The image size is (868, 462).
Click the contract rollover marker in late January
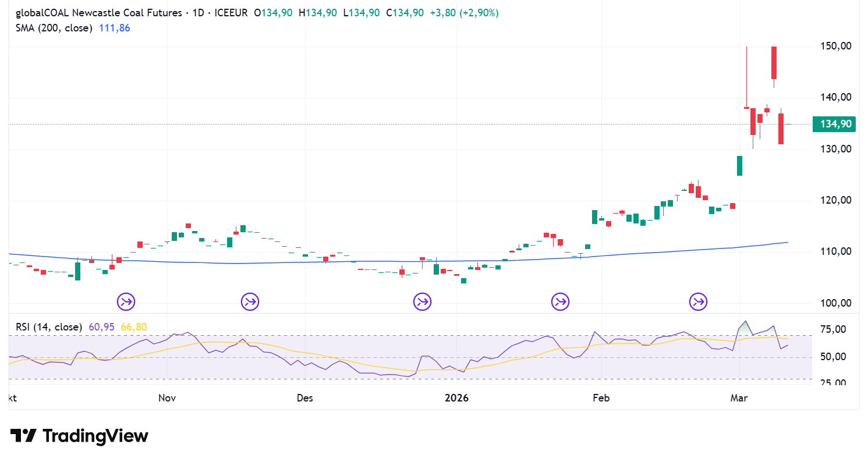click(x=560, y=301)
